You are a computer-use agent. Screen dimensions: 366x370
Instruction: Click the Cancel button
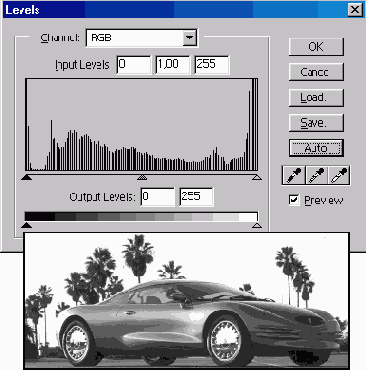(x=316, y=72)
